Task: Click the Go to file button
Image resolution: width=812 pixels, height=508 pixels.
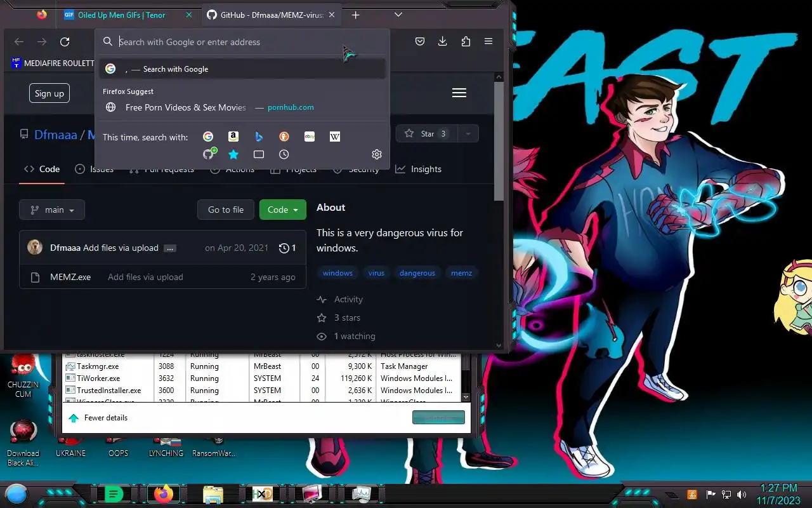Action: pos(226,210)
